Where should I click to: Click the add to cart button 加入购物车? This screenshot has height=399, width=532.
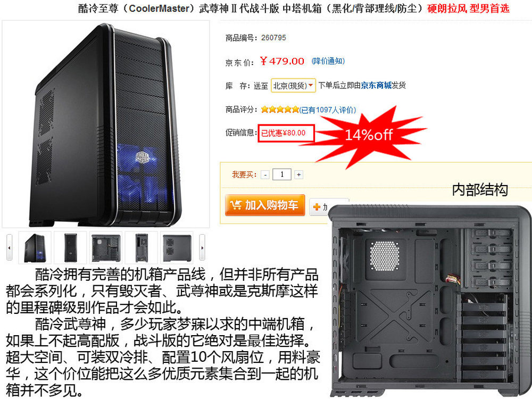pyautogui.click(x=264, y=205)
